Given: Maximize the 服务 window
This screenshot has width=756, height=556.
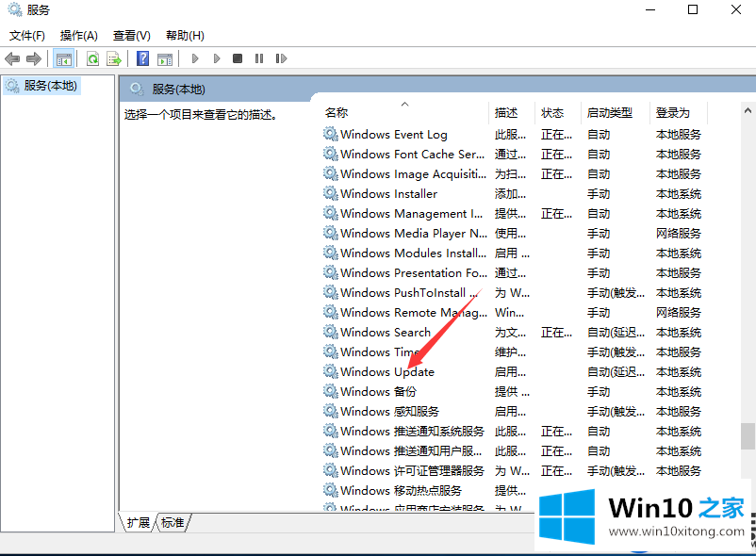Looking at the screenshot, I should click(x=693, y=9).
